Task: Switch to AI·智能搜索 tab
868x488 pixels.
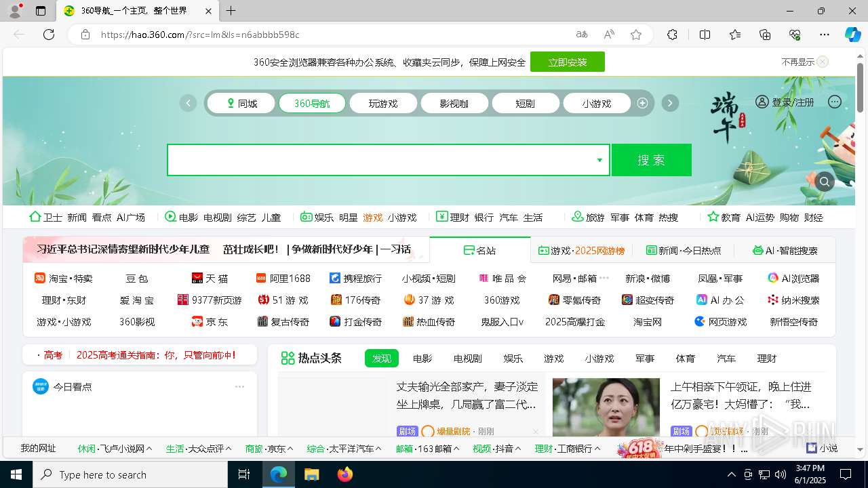Action: click(x=785, y=250)
